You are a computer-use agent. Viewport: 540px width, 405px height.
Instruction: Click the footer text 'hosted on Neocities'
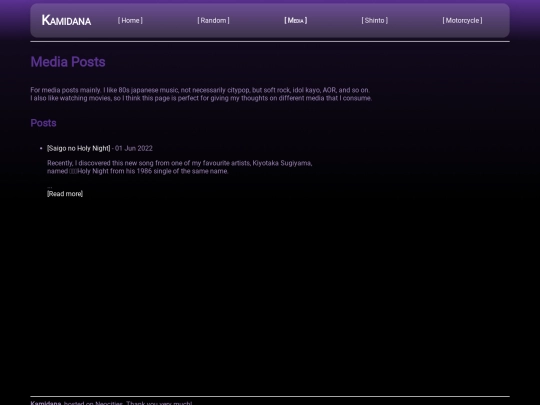click(93, 403)
